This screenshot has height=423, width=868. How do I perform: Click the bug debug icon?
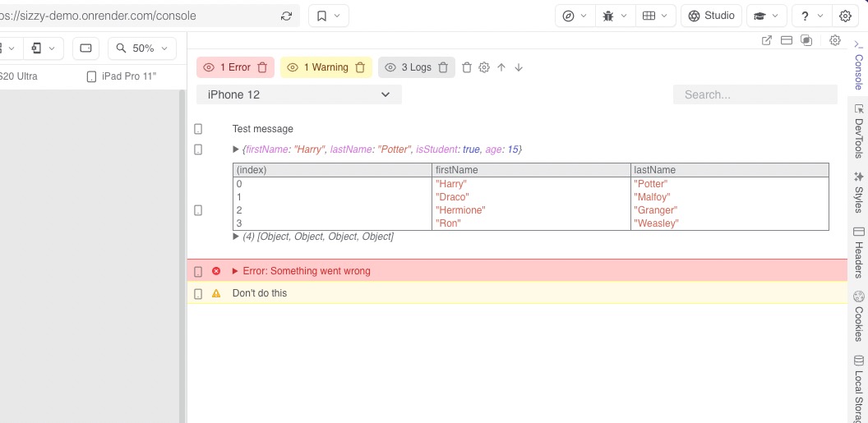click(616, 16)
